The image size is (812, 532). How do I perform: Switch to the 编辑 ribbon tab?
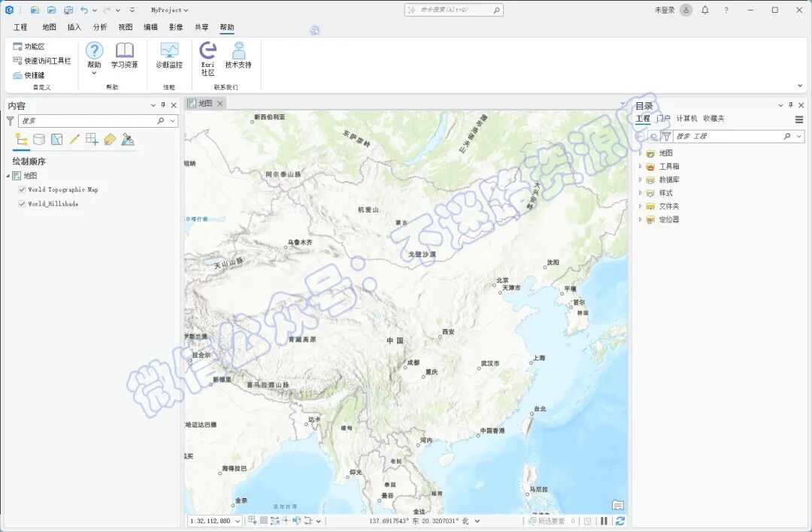150,28
